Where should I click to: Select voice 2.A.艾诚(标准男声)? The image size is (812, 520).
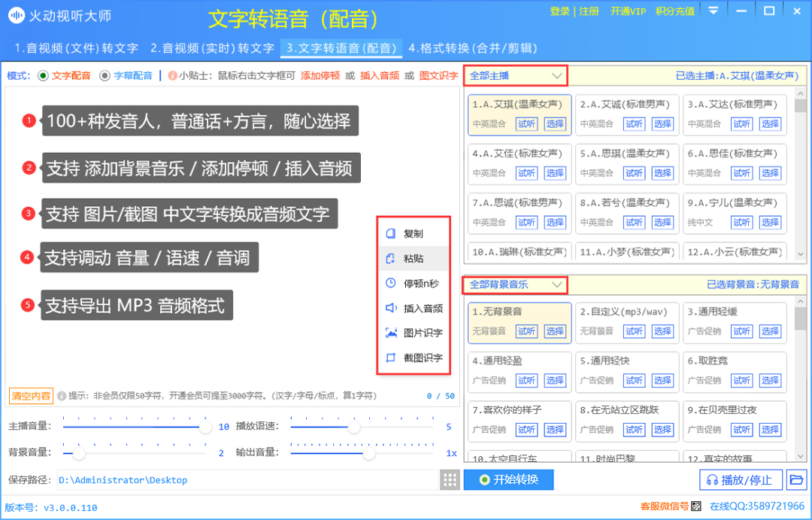click(662, 124)
